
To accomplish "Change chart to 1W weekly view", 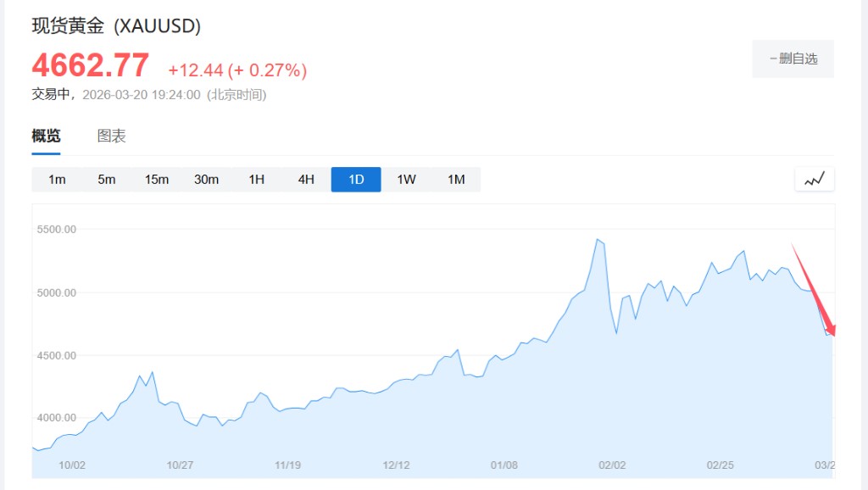I will click(406, 180).
